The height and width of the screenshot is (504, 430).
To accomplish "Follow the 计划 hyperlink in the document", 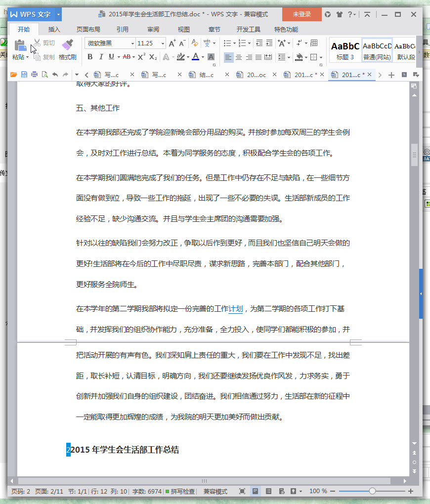I will click(x=235, y=309).
